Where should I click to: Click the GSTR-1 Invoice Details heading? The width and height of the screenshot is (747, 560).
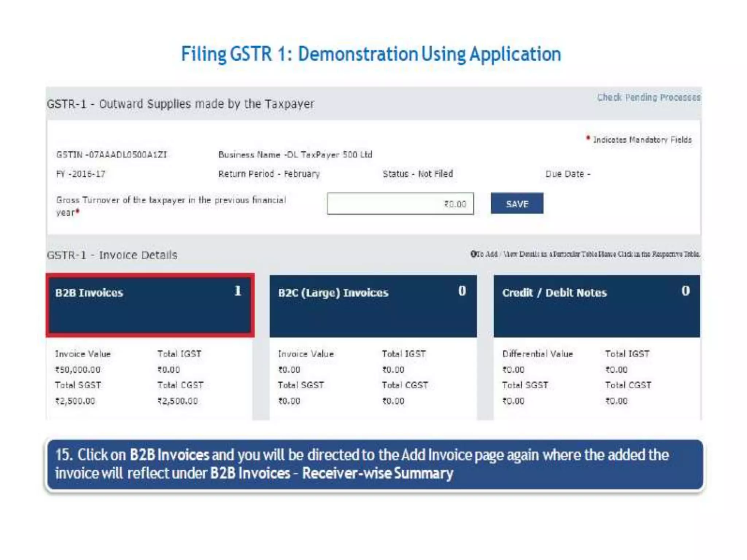pos(112,255)
